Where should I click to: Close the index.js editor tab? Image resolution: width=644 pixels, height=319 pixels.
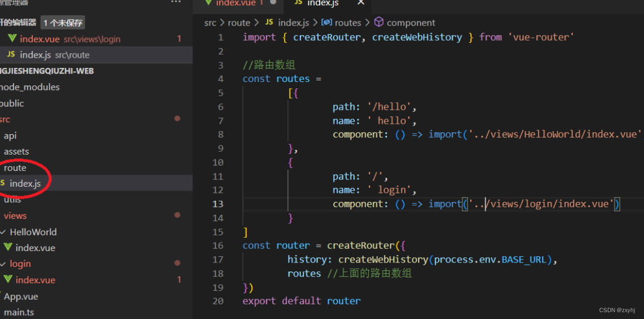[x=360, y=2]
